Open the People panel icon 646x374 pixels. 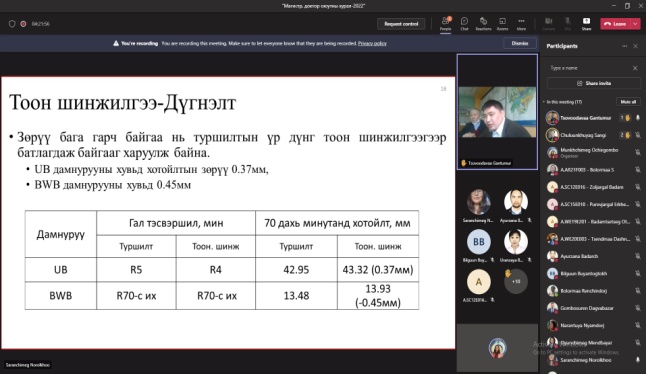click(445, 23)
